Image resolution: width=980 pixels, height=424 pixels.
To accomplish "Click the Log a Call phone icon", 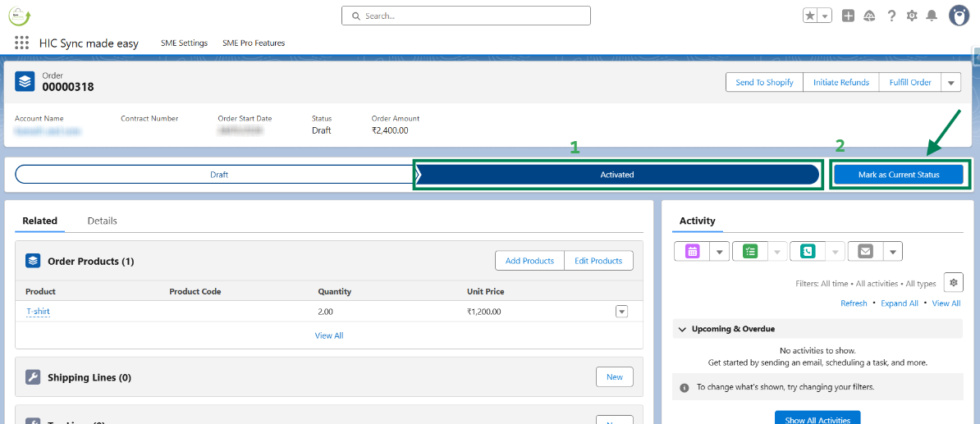I will point(808,251).
